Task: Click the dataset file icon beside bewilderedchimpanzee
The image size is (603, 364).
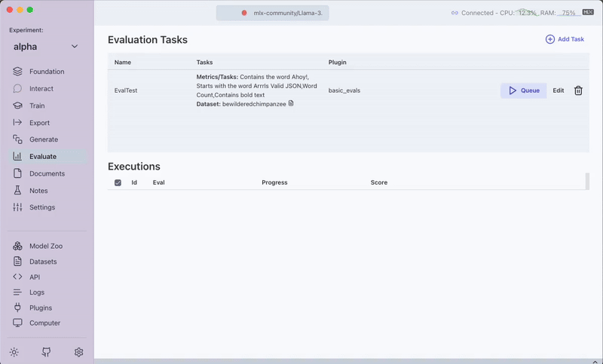Action: [291, 103]
